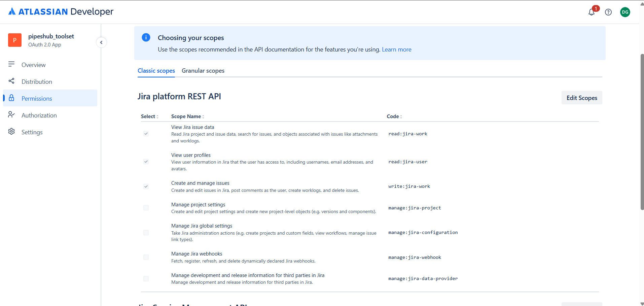Image resolution: width=644 pixels, height=306 pixels.
Task: Open the notifications bell
Action: point(592,12)
